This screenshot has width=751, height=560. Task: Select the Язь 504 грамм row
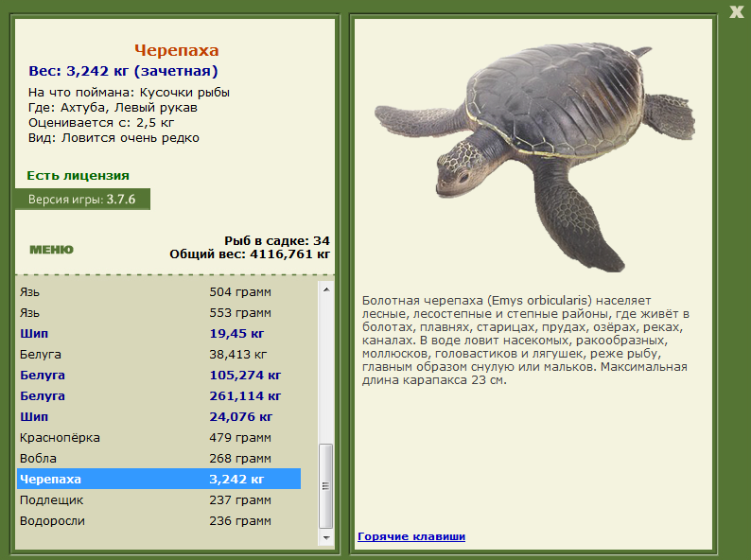(159, 291)
